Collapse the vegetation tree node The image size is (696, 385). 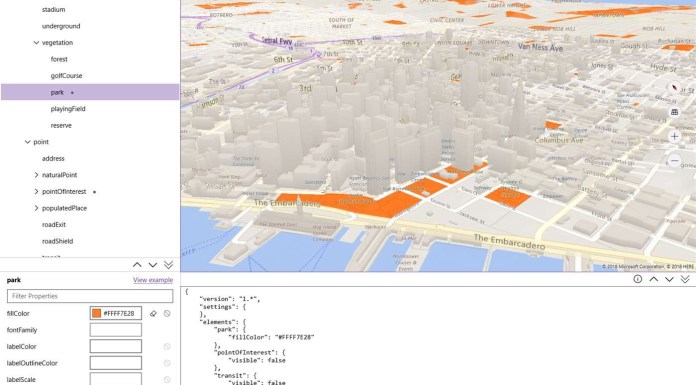click(x=36, y=43)
